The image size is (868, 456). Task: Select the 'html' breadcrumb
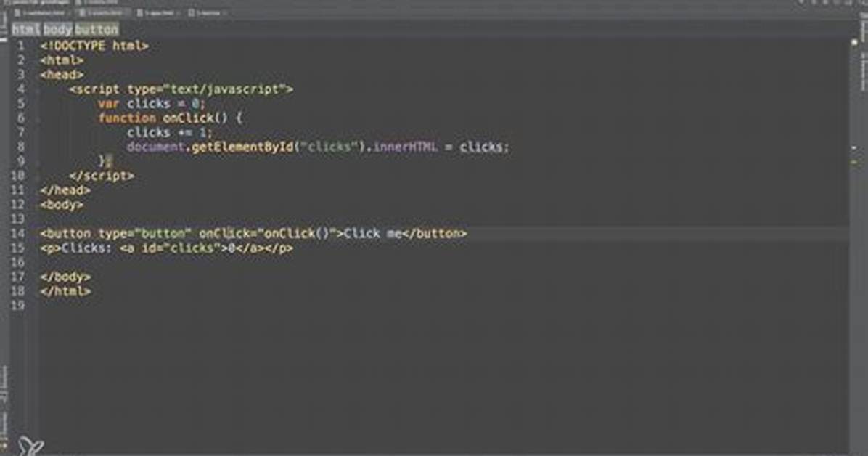[26, 29]
